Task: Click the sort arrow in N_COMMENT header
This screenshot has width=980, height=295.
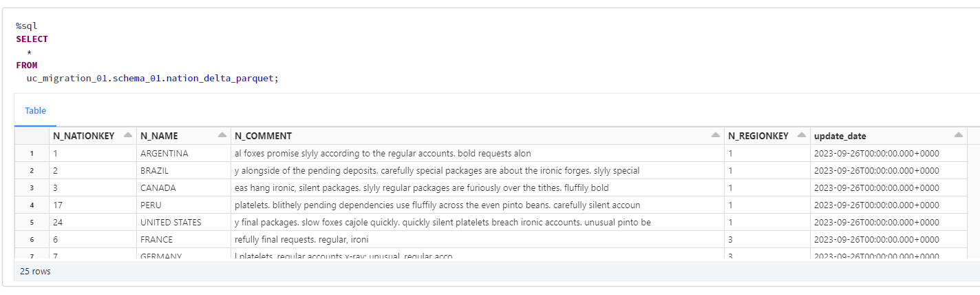Action: click(716, 136)
